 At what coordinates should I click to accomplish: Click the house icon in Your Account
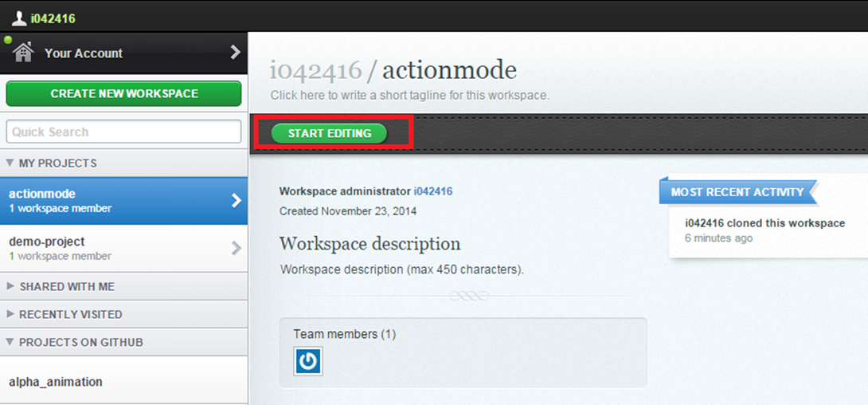pos(22,53)
